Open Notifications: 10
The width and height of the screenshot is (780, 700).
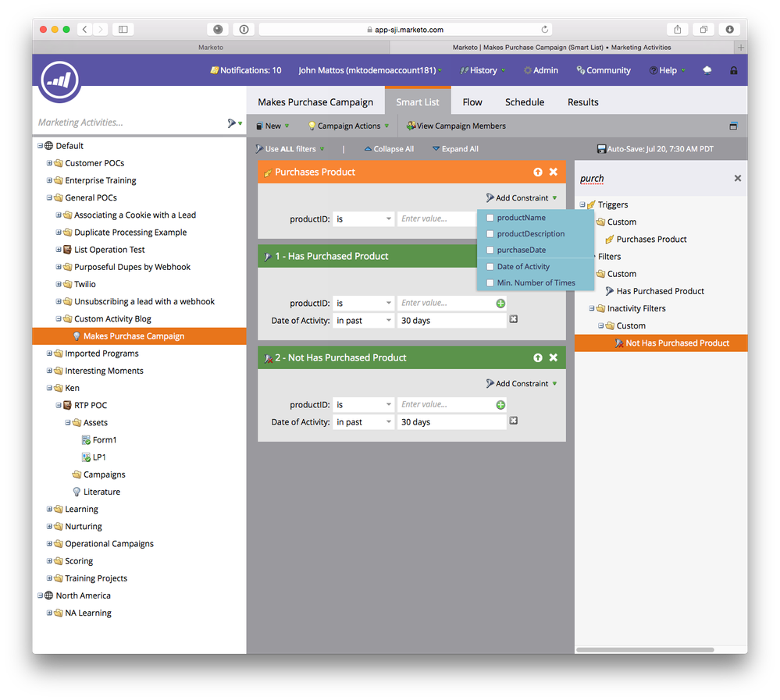246,70
